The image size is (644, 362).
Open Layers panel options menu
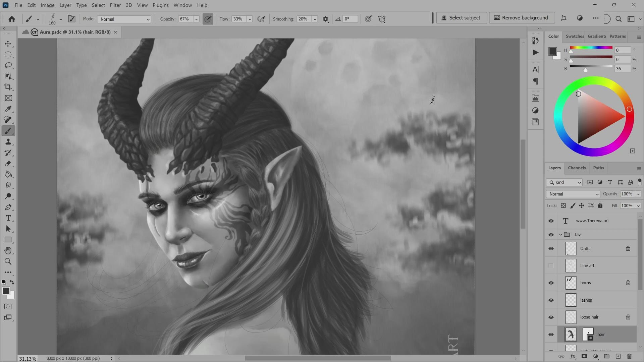tap(639, 169)
